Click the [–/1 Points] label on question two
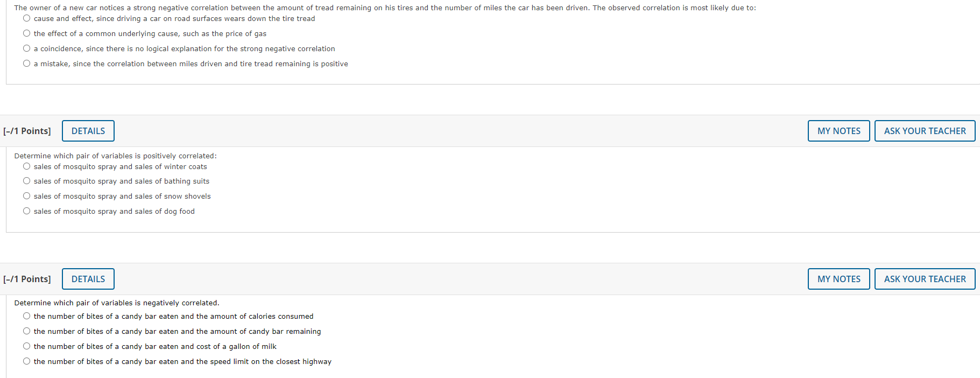Viewport: 980px width, 378px height. [x=27, y=131]
